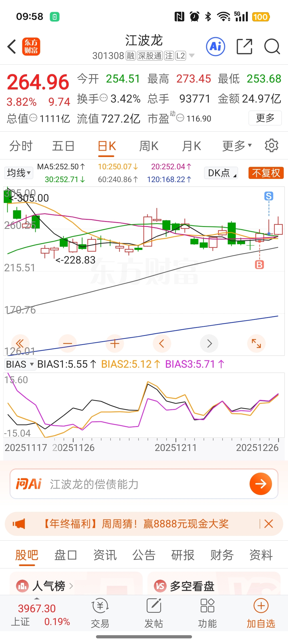Tap the S sell signal marker
Viewport: 288px width, 644px height.
[x=269, y=196]
